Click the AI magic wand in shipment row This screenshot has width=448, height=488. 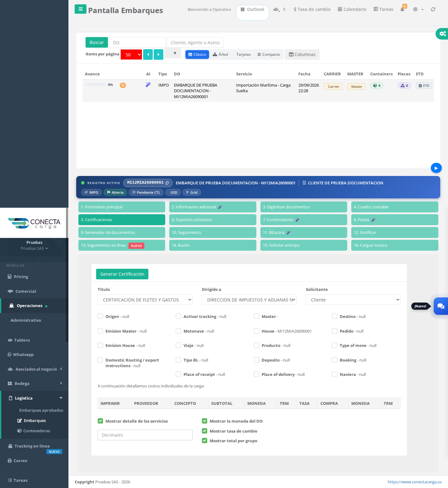click(148, 85)
